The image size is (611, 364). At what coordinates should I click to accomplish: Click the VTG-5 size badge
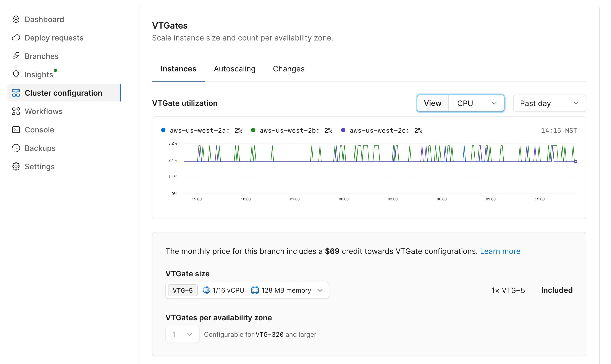coord(183,290)
